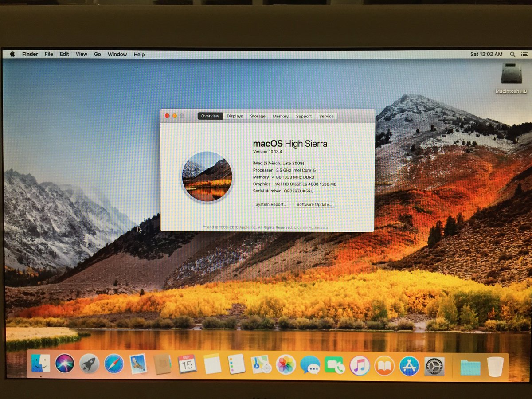532x399 pixels.
Task: Launch App Store from Dock
Action: (x=409, y=366)
